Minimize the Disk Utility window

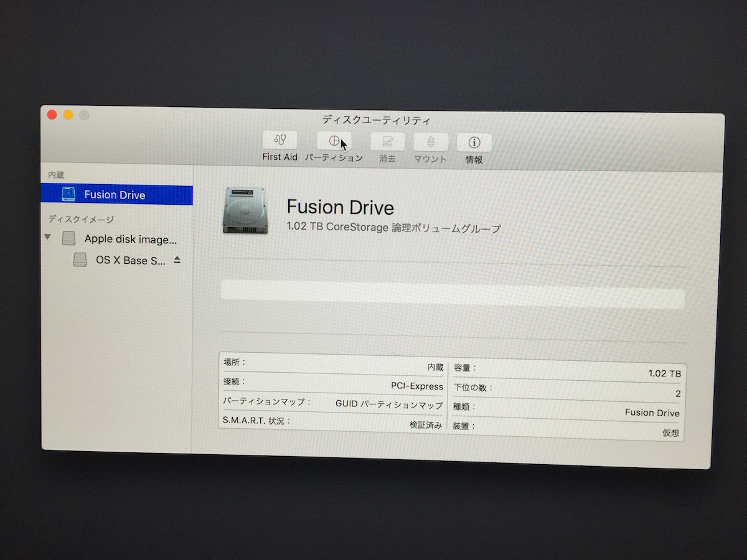68,115
